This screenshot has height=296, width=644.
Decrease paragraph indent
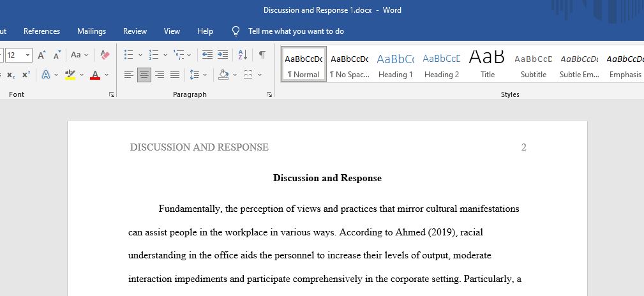[x=207, y=55]
